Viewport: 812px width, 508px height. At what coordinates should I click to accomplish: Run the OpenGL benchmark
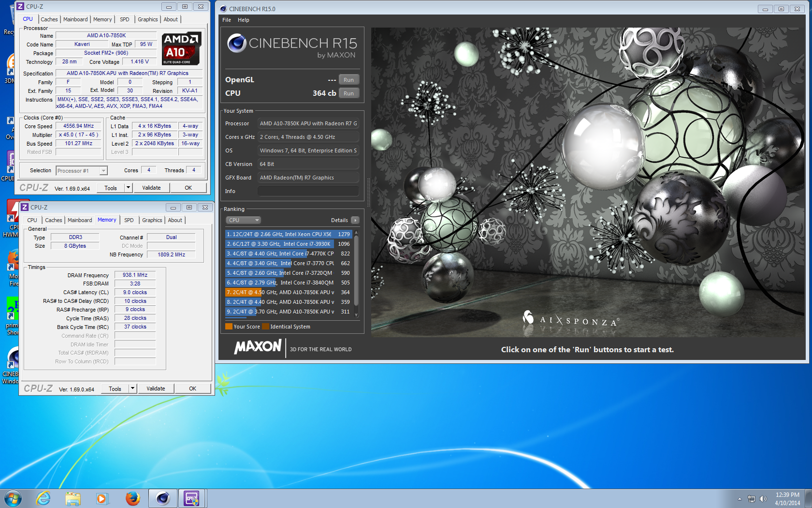[x=348, y=80]
